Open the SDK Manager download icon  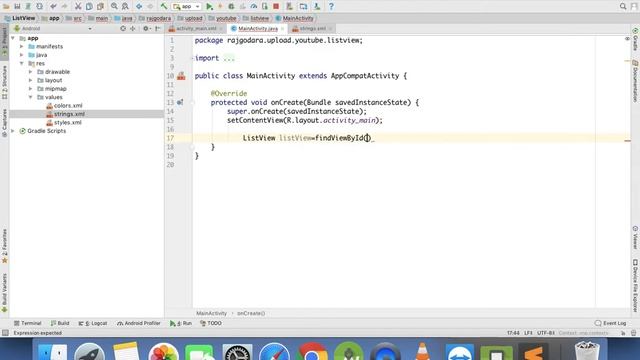pyautogui.click(x=317, y=7)
